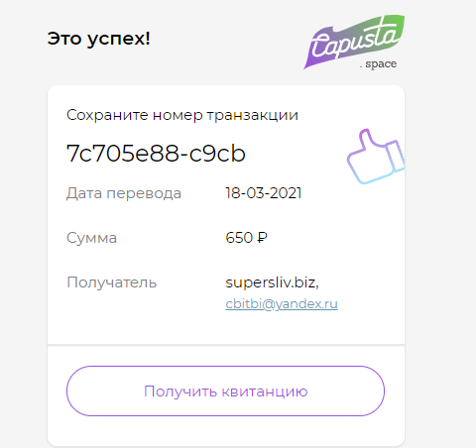Click the .space text under the logo
Image resolution: width=476 pixels, height=448 pixels.
coord(378,63)
